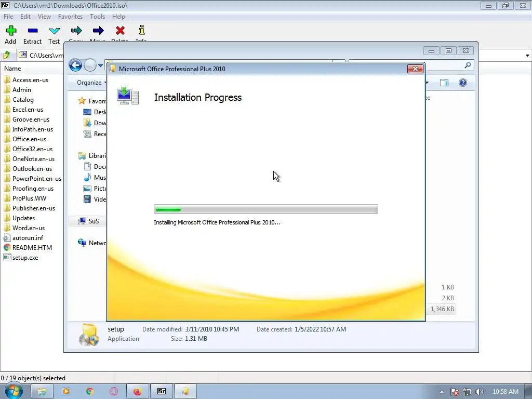Click the Explorer search magnifier icon
532x399 pixels.
pyautogui.click(x=468, y=65)
